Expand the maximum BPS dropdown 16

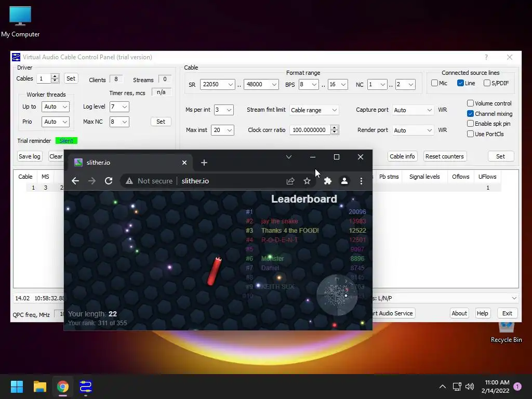pyautogui.click(x=338, y=84)
